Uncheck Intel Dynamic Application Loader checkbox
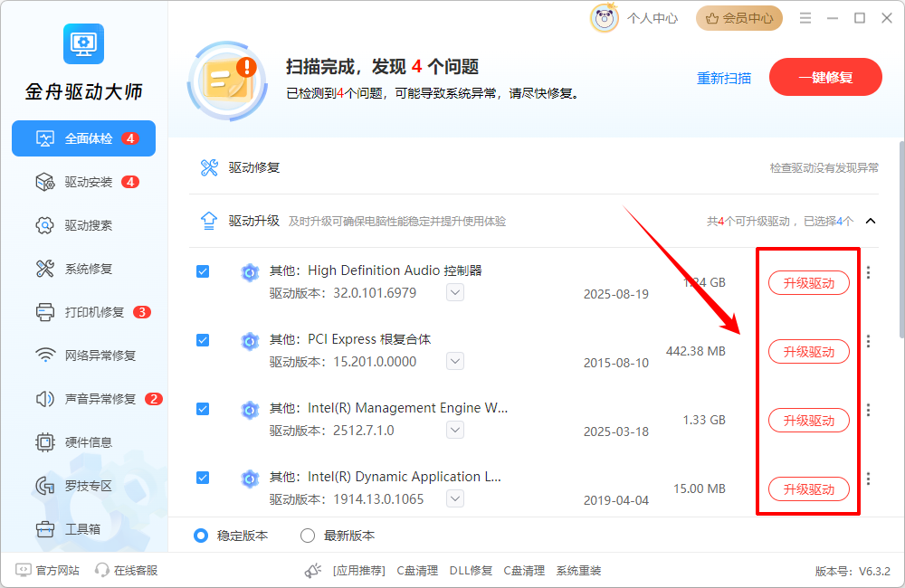Image resolution: width=905 pixels, height=588 pixels. [x=203, y=478]
